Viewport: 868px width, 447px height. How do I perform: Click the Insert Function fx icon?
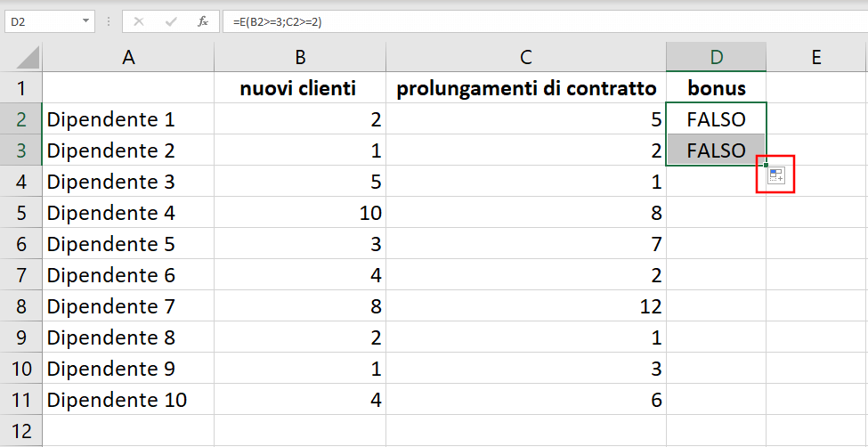[203, 21]
